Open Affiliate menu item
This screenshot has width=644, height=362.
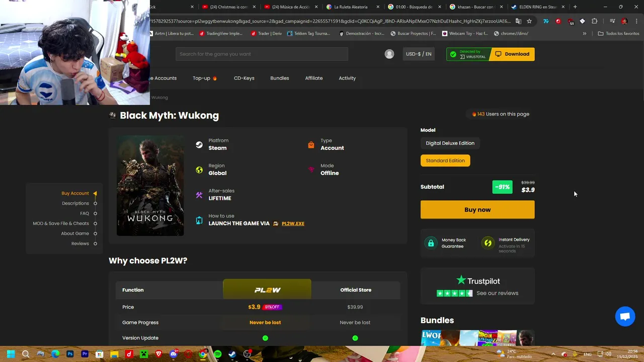point(314,78)
